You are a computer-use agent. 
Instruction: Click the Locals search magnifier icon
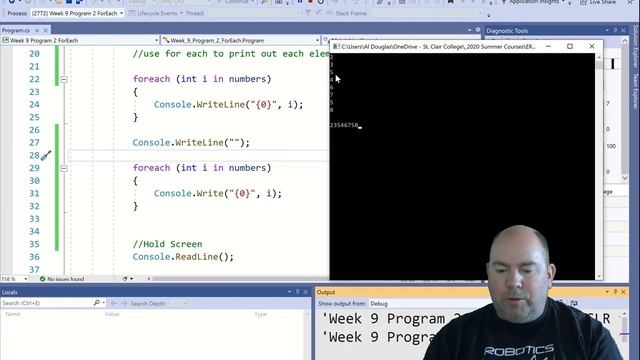coord(97,303)
